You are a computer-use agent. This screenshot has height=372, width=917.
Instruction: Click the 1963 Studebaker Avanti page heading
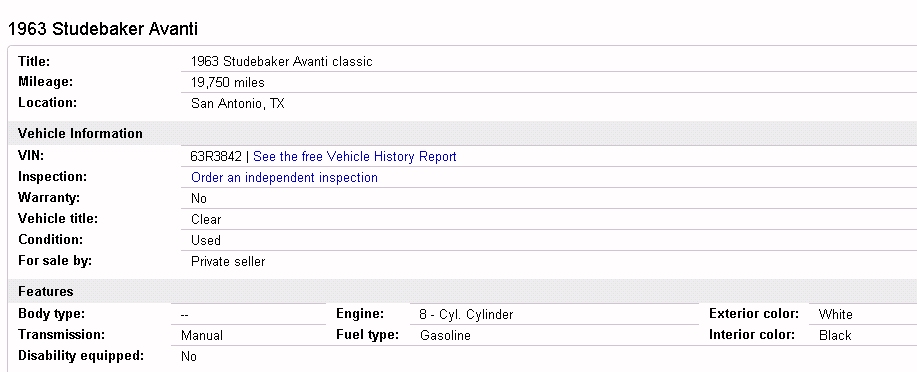103,29
